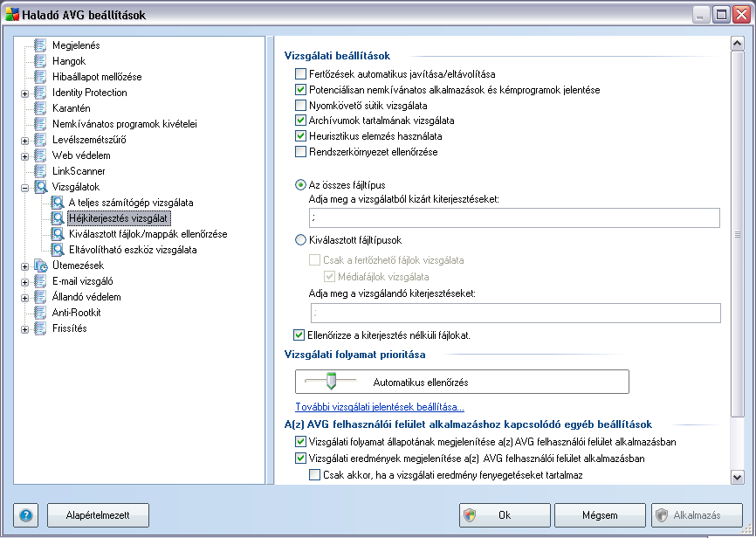Select Eltávolítható eszköz vizsgálata item
Viewport: 756px width, 538px height.
point(133,250)
